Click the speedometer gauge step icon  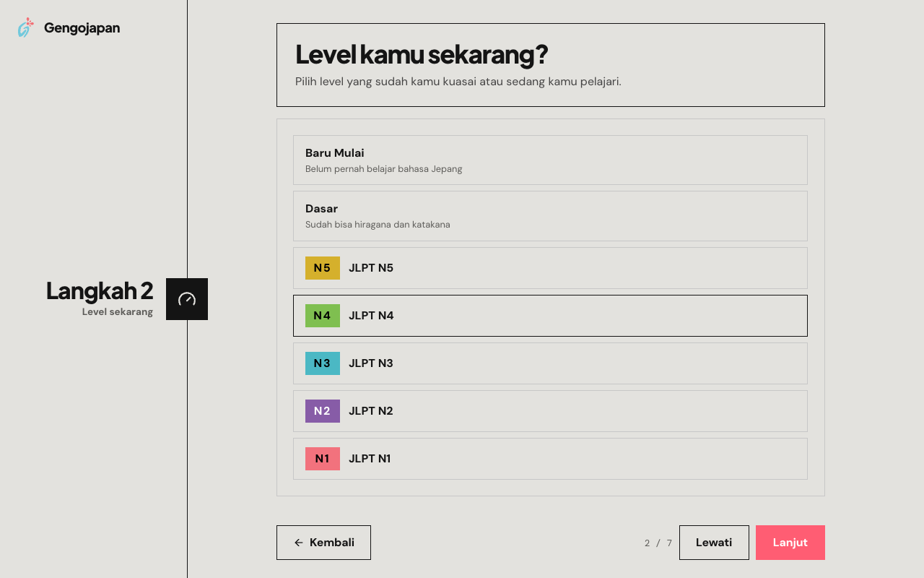(x=187, y=299)
